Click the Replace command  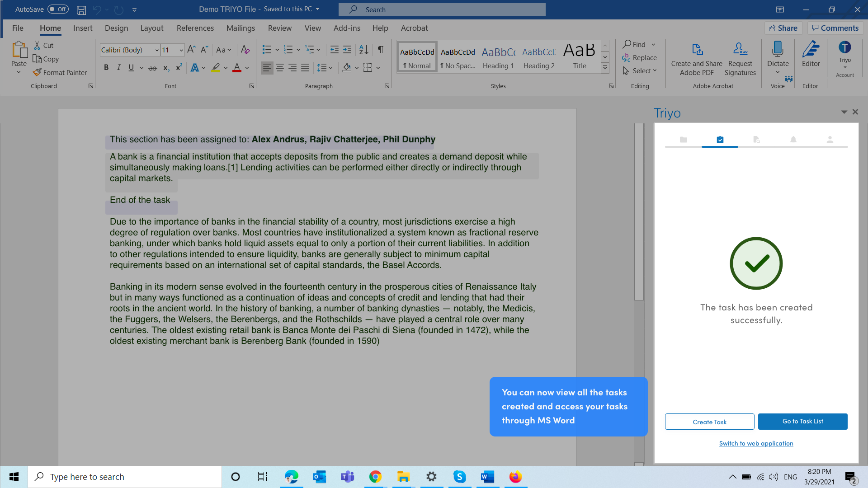click(639, 58)
